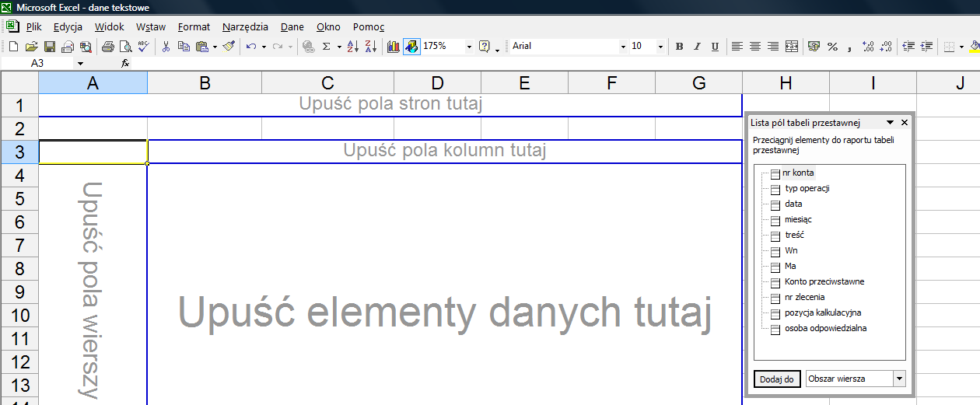Decrease the cell indent
The width and height of the screenshot is (980, 405).
[x=908, y=47]
